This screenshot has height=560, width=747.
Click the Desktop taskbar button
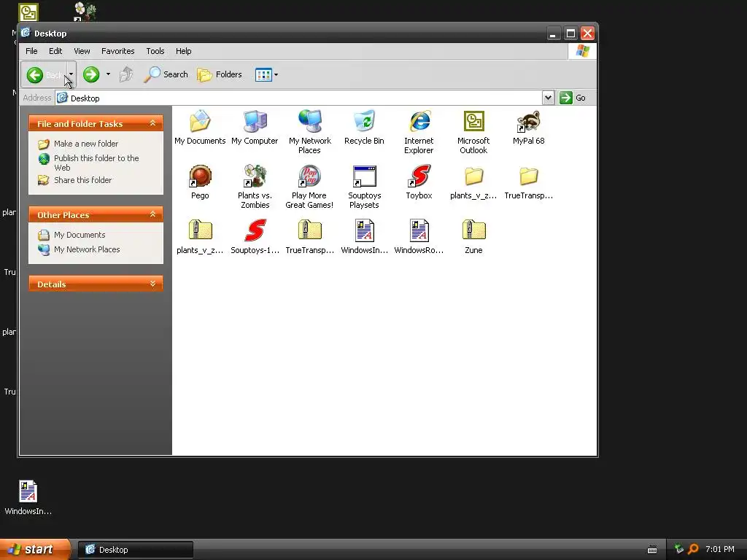pos(135,550)
